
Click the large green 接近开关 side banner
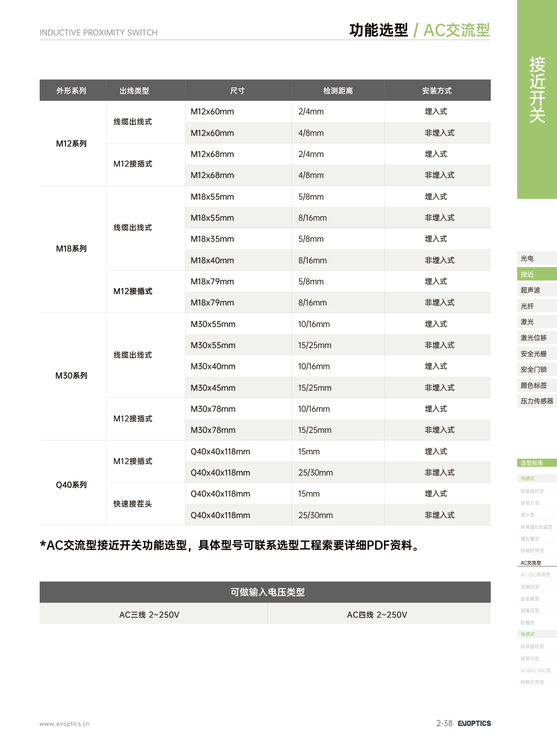pyautogui.click(x=537, y=99)
